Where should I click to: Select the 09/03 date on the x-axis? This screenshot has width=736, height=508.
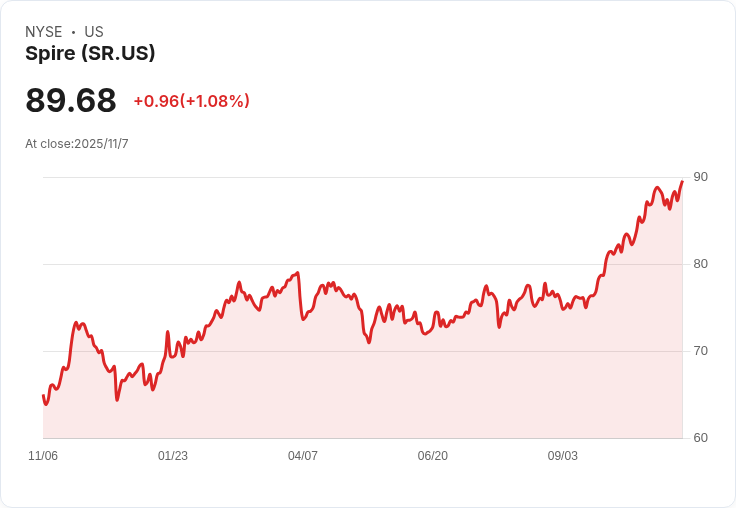tap(562, 456)
